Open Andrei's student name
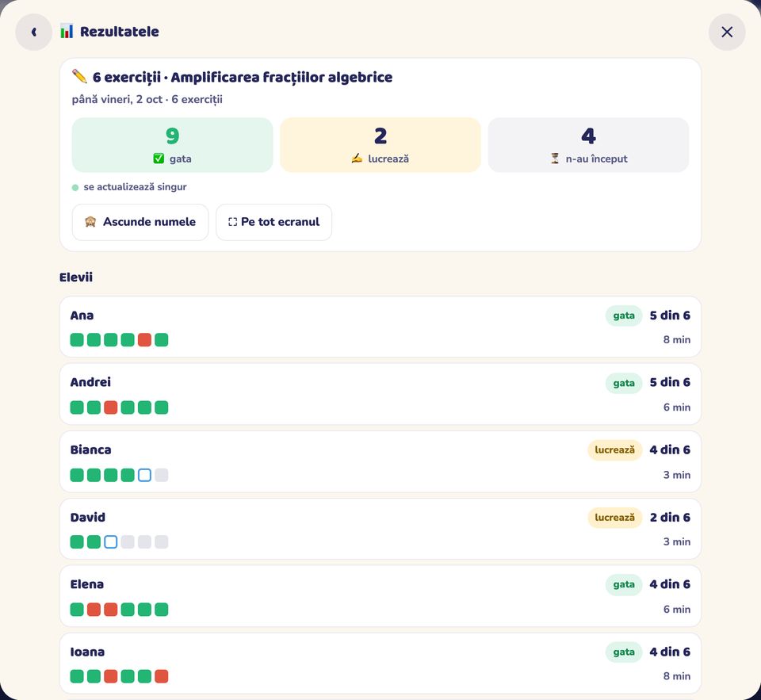Screen dimensions: 761x700 tap(90, 383)
